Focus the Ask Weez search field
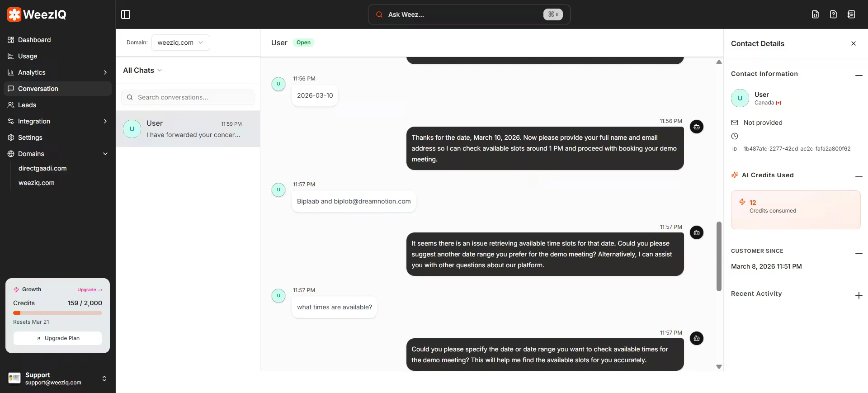868x393 pixels. tap(469, 14)
